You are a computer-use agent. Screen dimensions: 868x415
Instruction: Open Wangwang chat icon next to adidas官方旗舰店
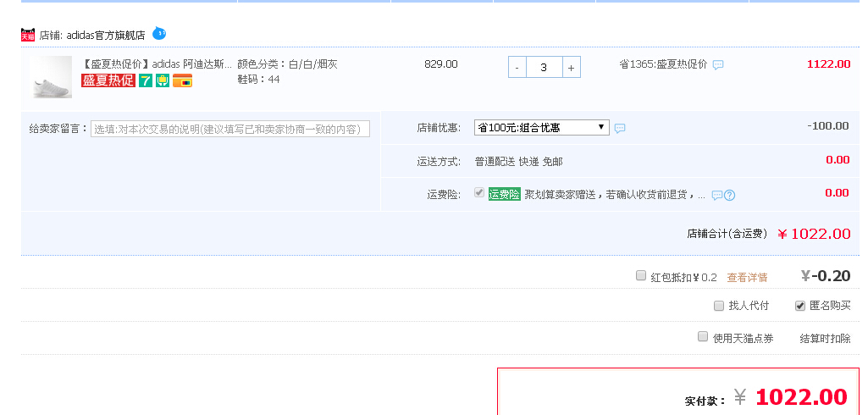tap(159, 34)
